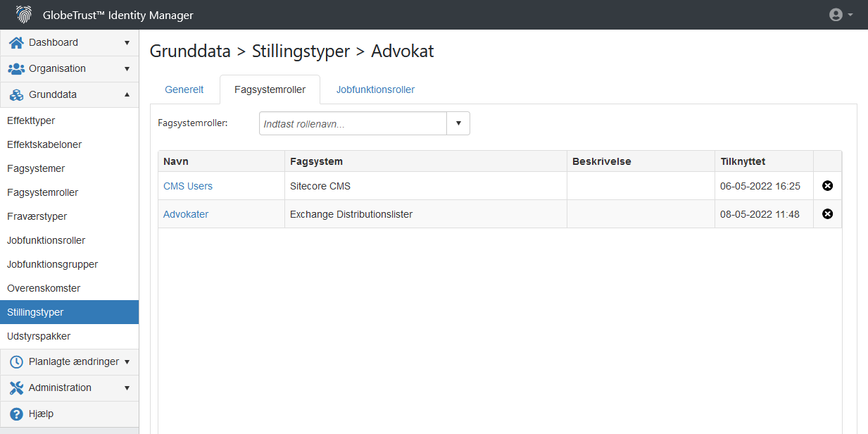868x434 pixels.
Task: Click the Dashboard house icon
Action: coord(16,42)
